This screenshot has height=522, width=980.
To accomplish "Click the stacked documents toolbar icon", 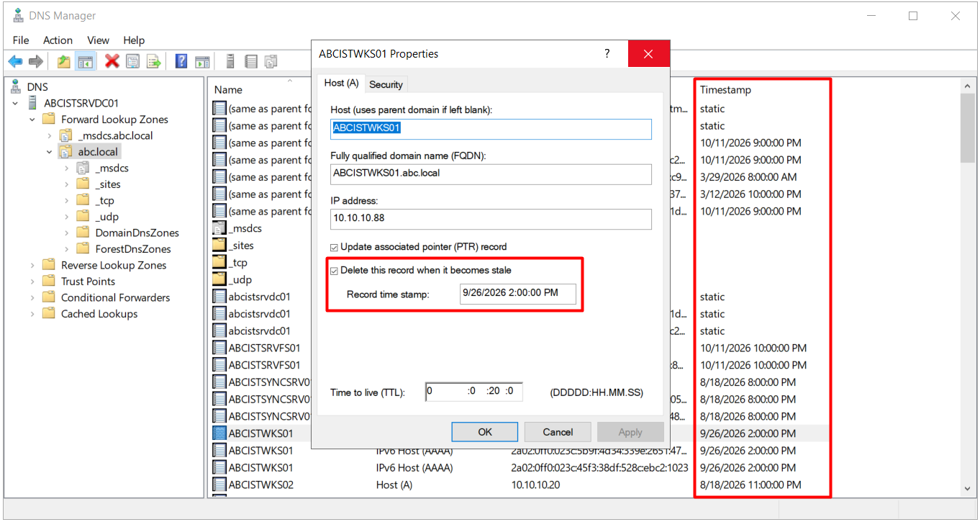I will point(271,62).
